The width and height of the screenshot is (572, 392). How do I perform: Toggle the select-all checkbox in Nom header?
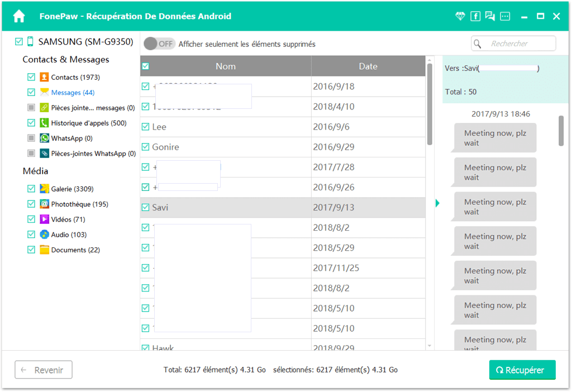pyautogui.click(x=146, y=66)
